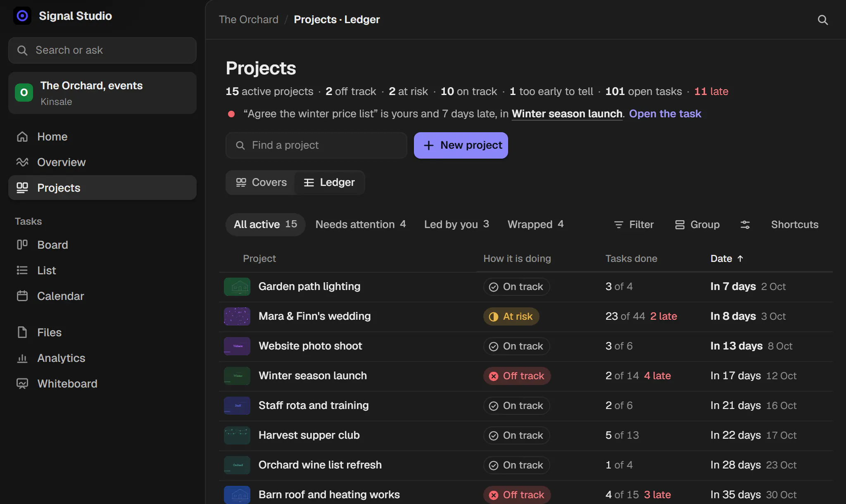Open the Home sidebar item
The image size is (846, 504).
click(x=102, y=137)
